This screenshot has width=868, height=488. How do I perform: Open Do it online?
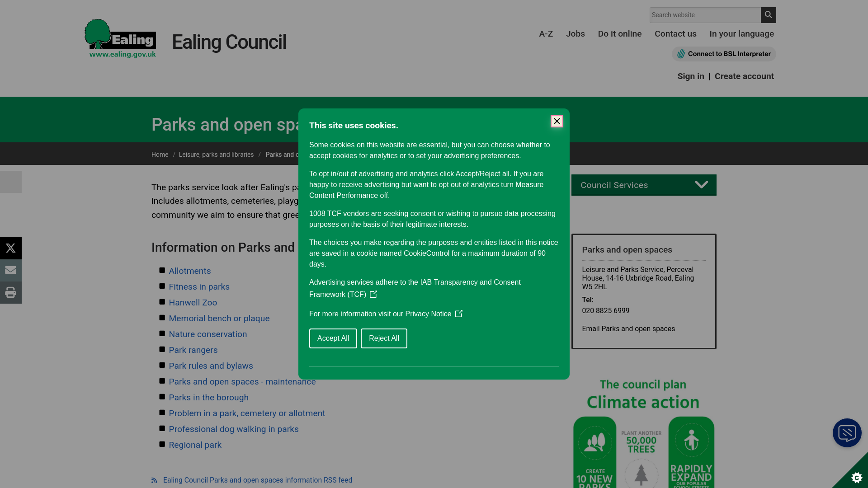click(x=619, y=34)
